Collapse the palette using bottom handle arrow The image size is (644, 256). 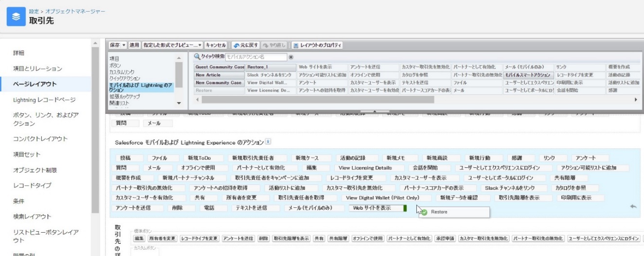click(x=374, y=111)
